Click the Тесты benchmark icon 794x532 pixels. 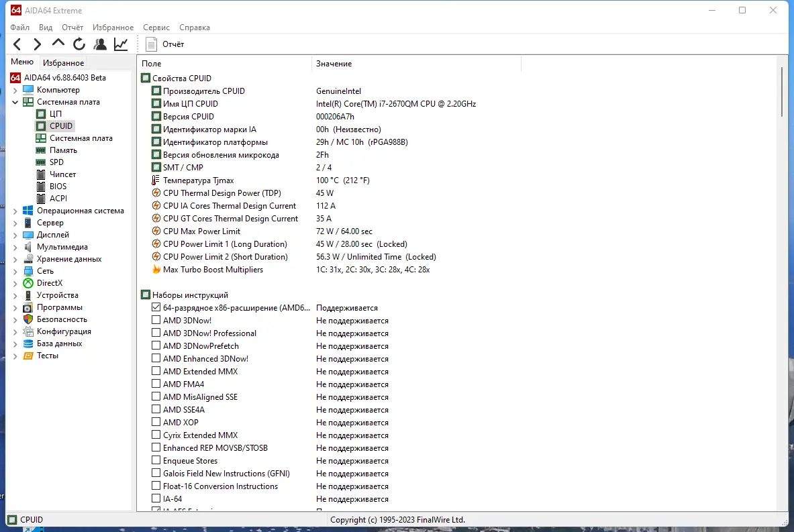(28, 356)
